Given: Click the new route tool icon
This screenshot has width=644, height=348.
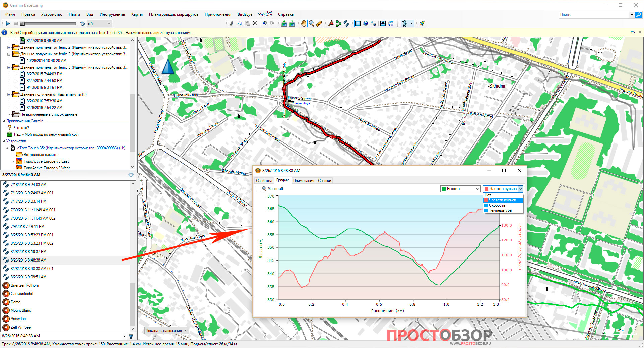Looking at the screenshot, I should 338,23.
